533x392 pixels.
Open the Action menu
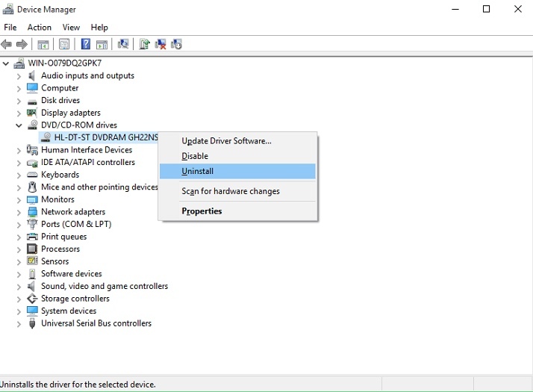(x=40, y=28)
